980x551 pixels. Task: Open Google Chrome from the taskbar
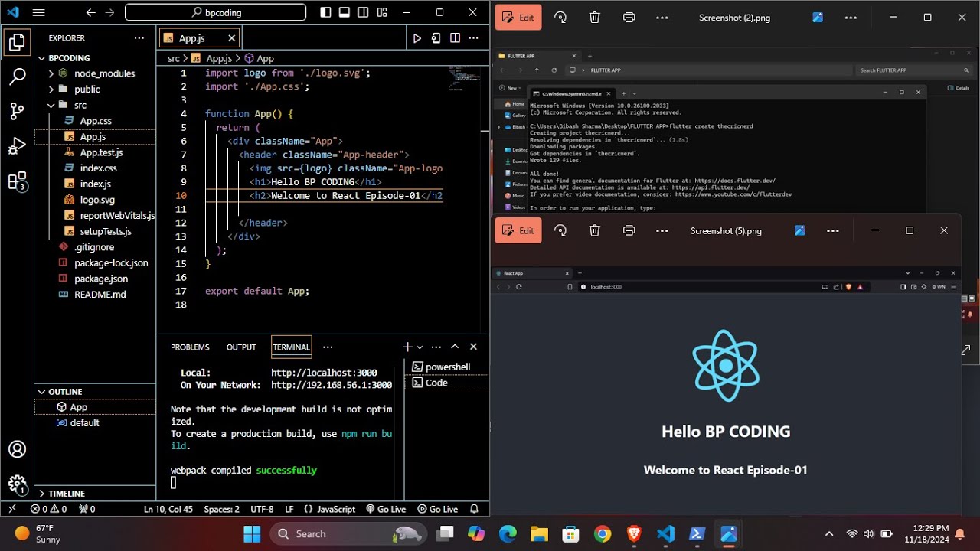tap(603, 533)
